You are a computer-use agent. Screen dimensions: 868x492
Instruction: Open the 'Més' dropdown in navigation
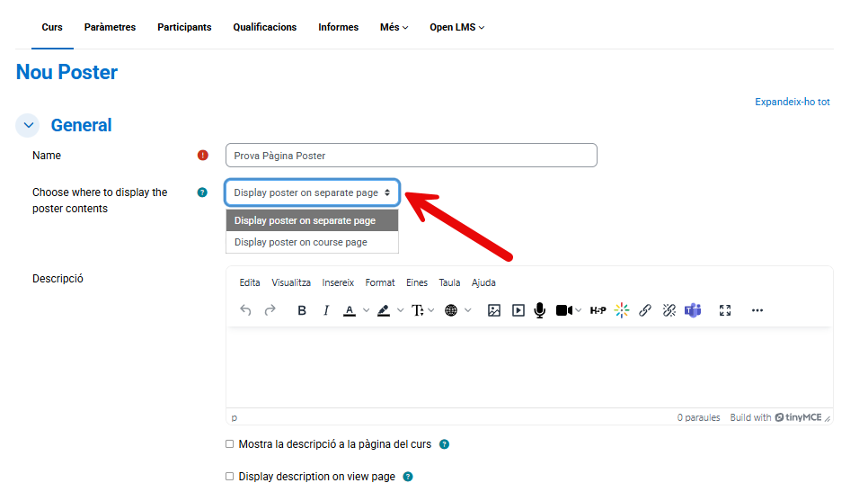394,27
